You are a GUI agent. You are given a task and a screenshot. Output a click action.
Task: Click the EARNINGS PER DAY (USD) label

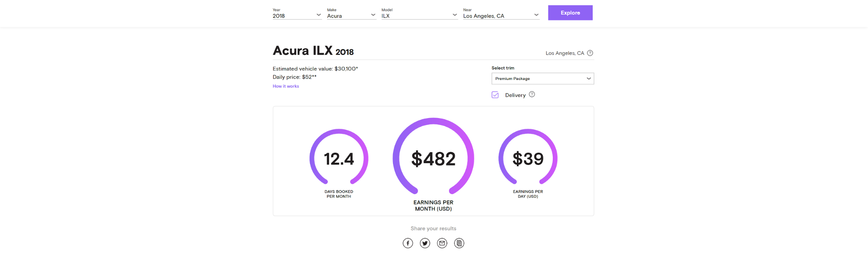click(528, 194)
